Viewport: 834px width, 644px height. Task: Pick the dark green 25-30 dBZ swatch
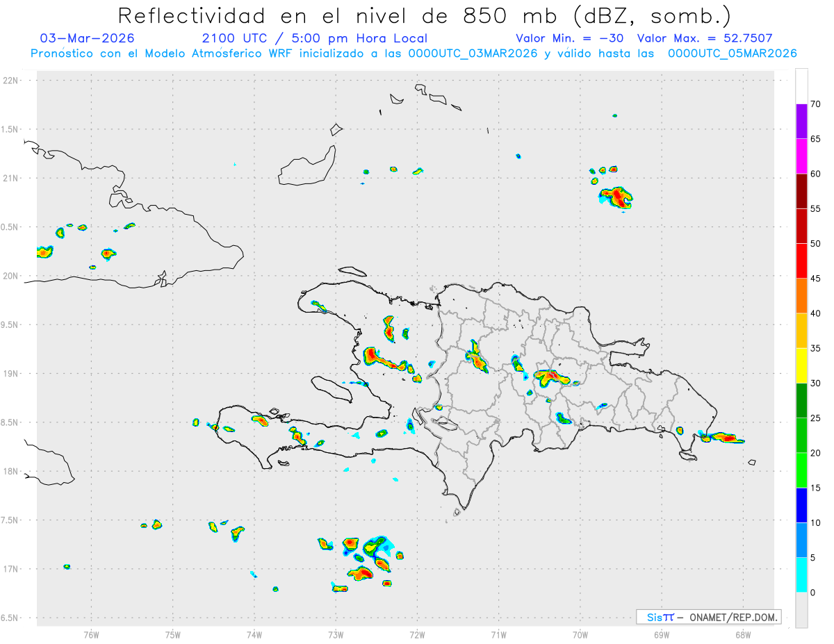(801, 400)
